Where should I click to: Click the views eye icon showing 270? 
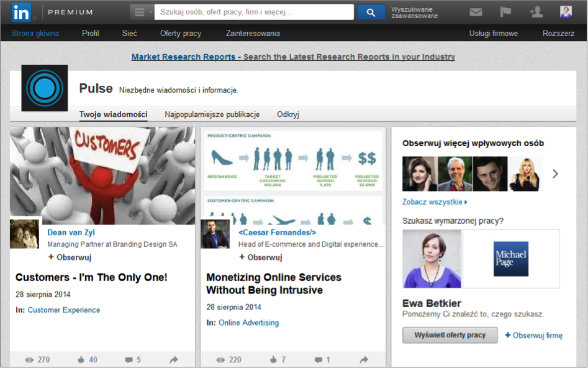pyautogui.click(x=29, y=360)
